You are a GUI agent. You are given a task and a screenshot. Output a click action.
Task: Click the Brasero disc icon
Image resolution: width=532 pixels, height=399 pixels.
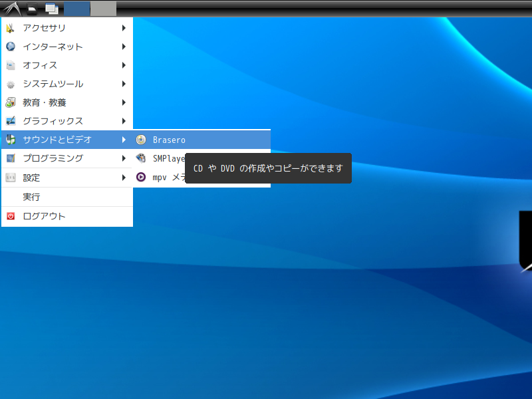(141, 140)
